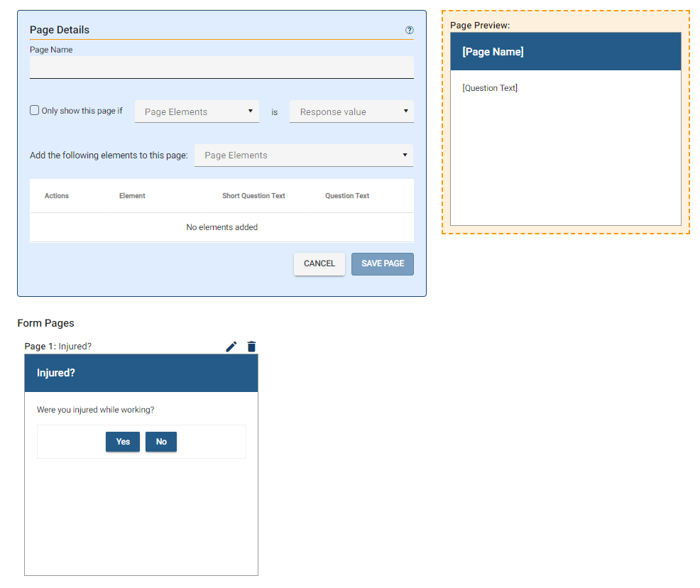Answer No in the Injured? page
The width and height of the screenshot is (700, 588).
pos(161,442)
